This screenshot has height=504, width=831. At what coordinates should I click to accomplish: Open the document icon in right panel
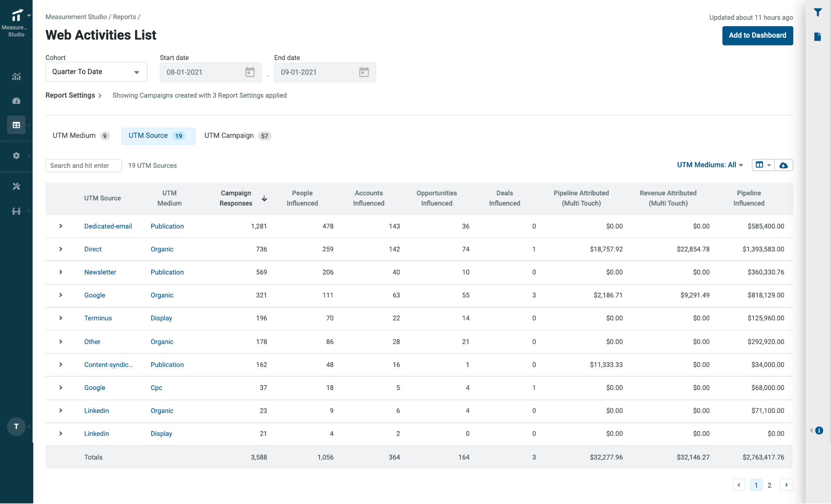click(x=818, y=37)
